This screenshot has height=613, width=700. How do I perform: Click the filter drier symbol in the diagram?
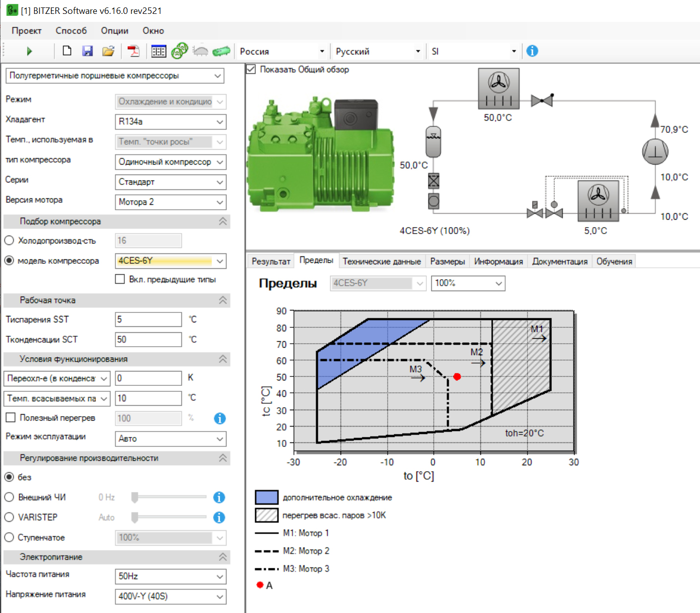pyautogui.click(x=433, y=181)
